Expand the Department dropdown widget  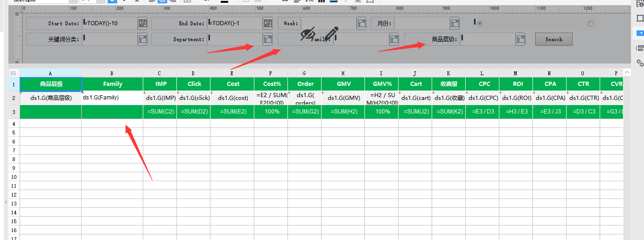click(267, 39)
